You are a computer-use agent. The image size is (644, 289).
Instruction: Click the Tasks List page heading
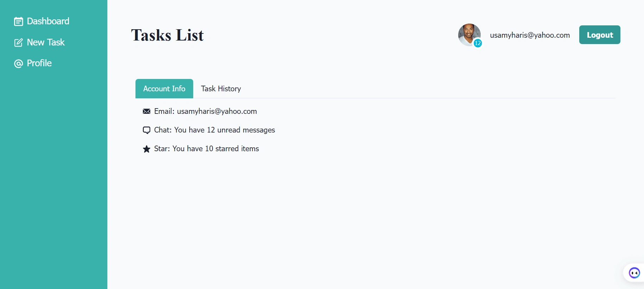click(x=168, y=35)
